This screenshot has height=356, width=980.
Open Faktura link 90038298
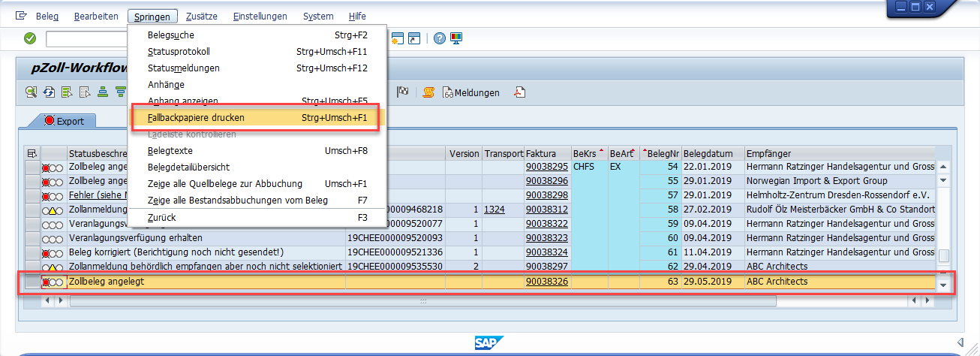(547, 195)
